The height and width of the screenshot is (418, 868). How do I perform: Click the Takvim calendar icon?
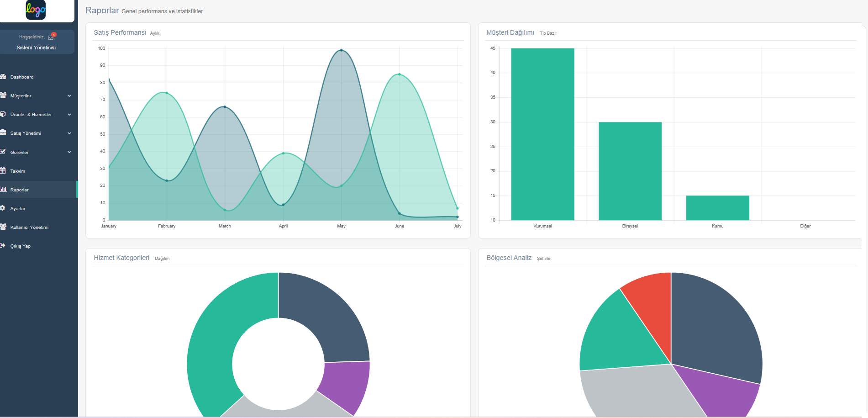(x=3, y=171)
